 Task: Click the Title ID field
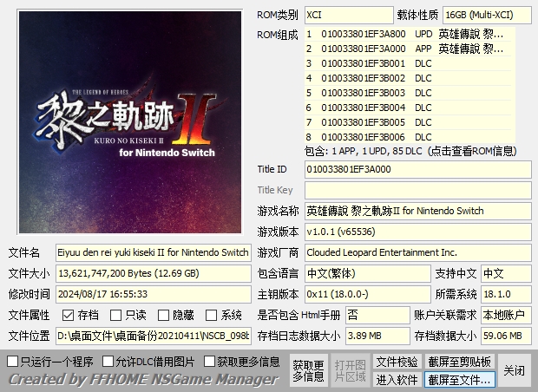pyautogui.click(x=417, y=169)
